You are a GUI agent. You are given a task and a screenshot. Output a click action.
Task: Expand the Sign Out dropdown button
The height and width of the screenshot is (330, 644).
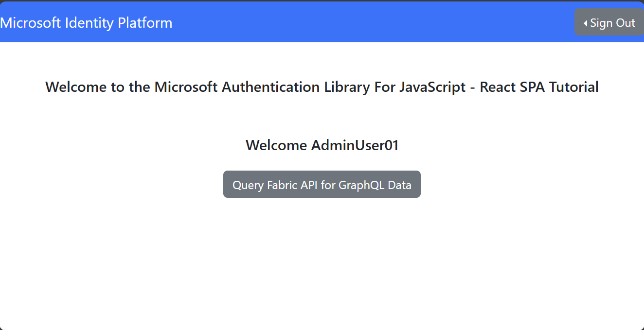609,22
